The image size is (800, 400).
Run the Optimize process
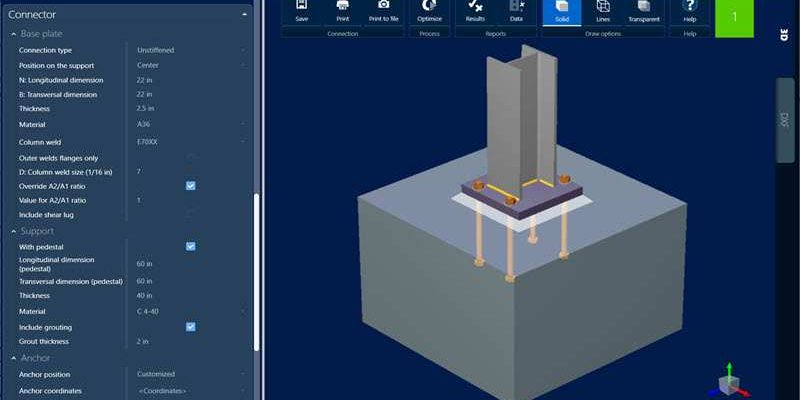click(x=429, y=7)
